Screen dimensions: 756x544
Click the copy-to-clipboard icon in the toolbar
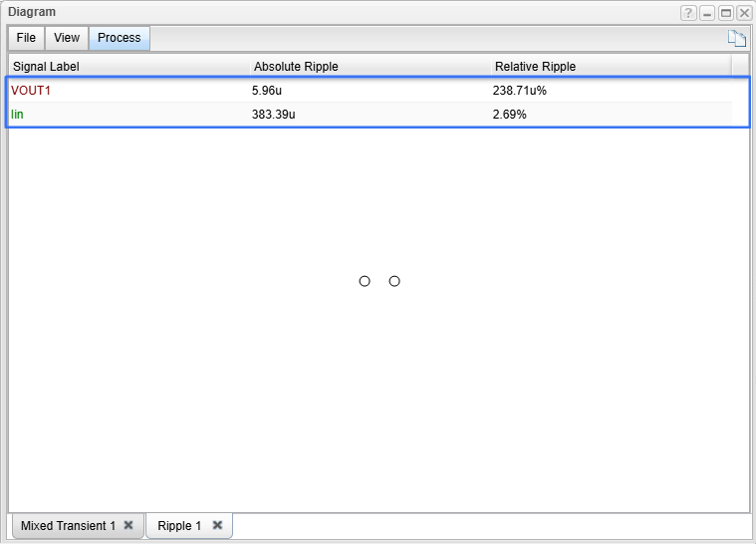[736, 39]
